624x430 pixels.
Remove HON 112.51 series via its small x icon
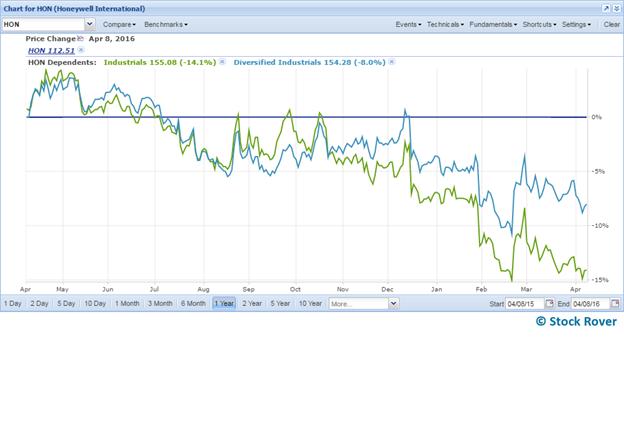tap(81, 50)
